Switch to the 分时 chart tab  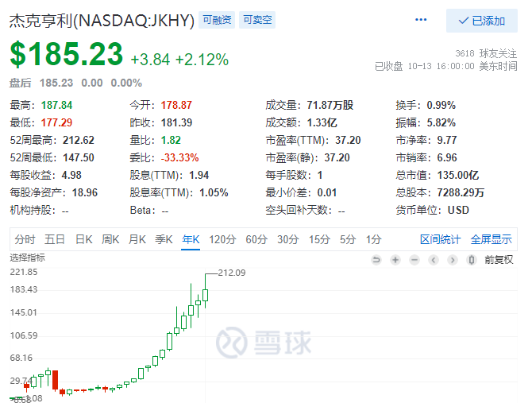[25, 239]
